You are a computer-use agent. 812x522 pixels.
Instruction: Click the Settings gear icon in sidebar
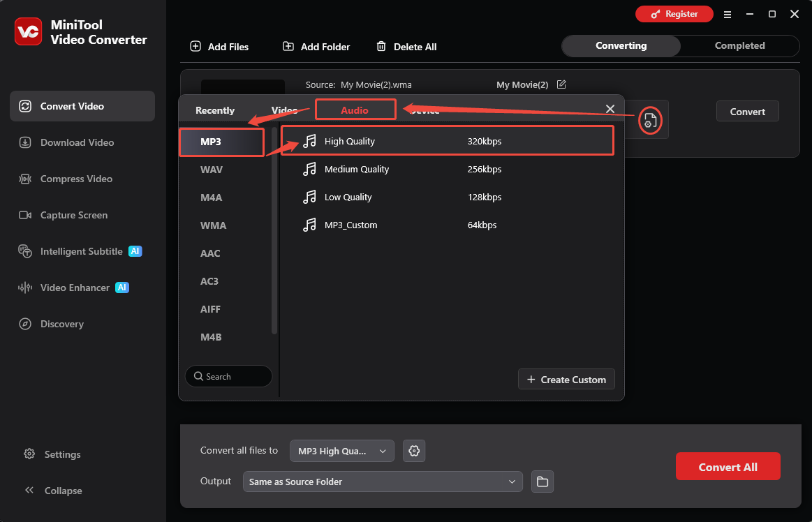point(29,454)
